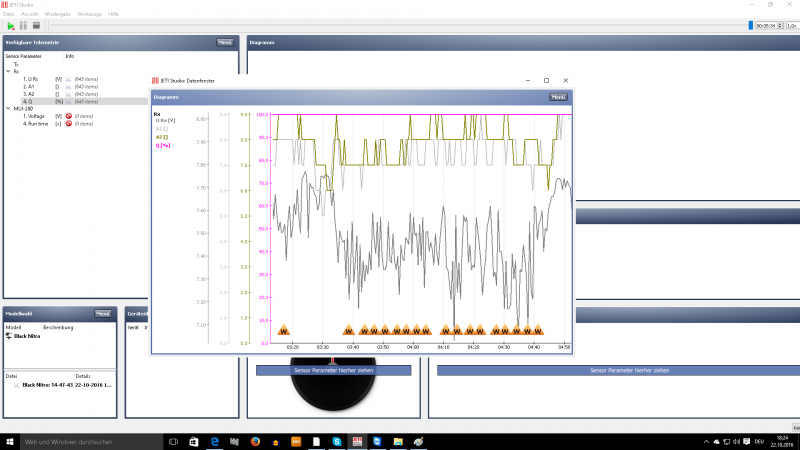
Task: Toggle the U Rx [V] legend entry
Action: click(165, 120)
